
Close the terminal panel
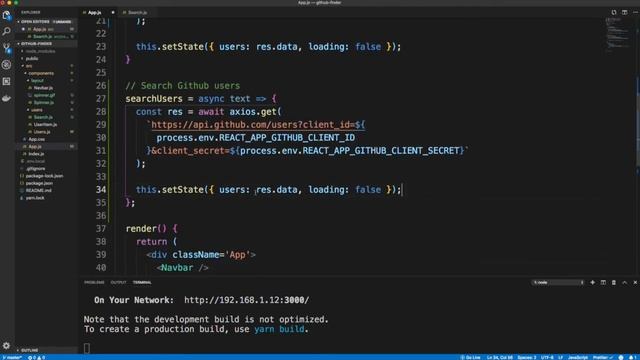click(635, 282)
